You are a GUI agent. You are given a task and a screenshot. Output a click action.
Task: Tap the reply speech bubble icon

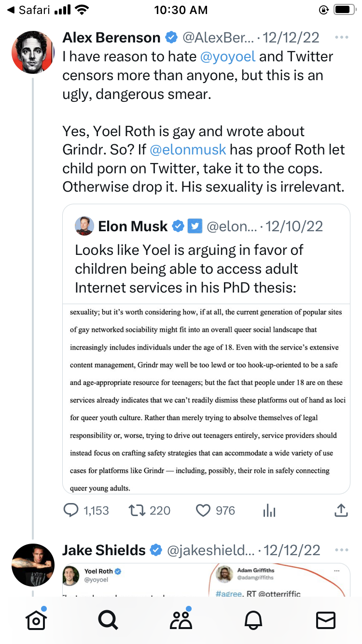[71, 510]
